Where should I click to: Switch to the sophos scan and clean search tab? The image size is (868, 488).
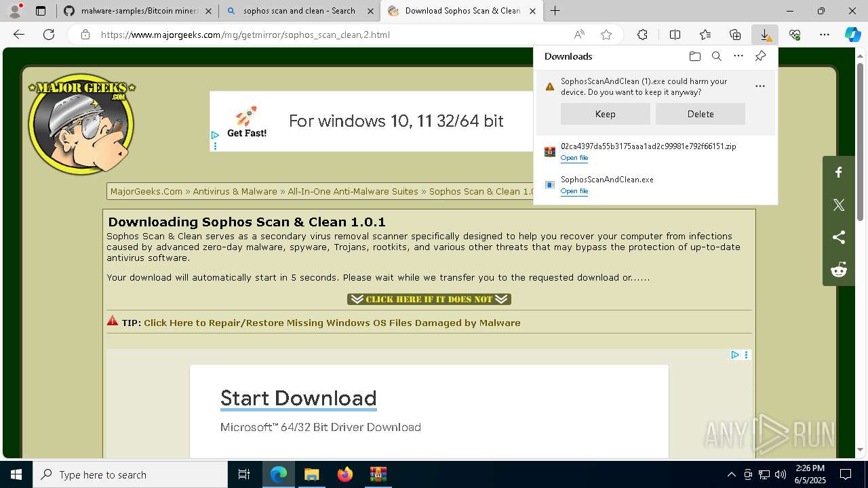click(x=299, y=11)
